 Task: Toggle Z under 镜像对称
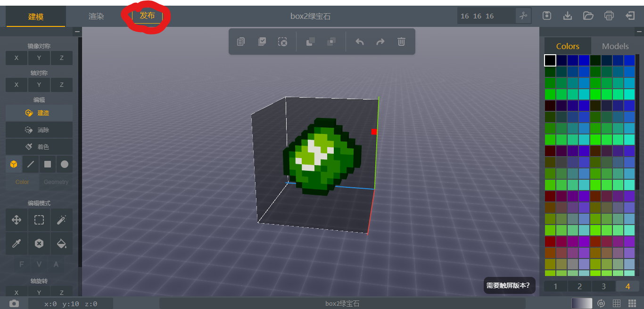click(x=62, y=58)
